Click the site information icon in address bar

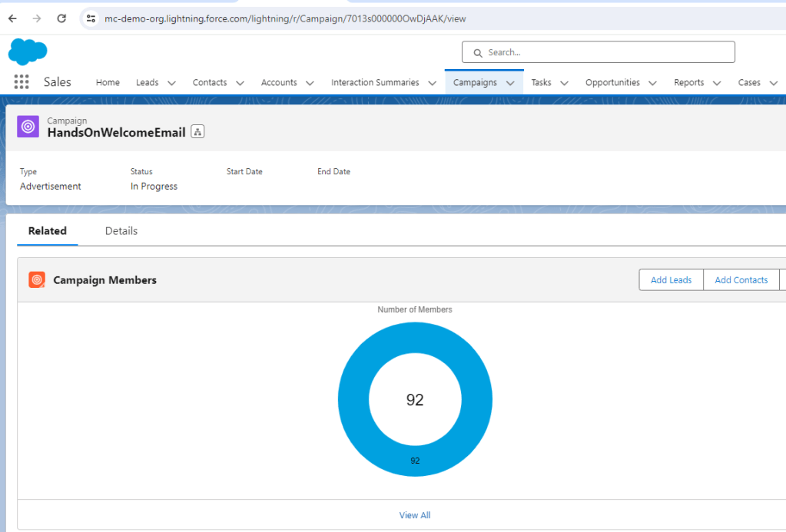pos(91,18)
